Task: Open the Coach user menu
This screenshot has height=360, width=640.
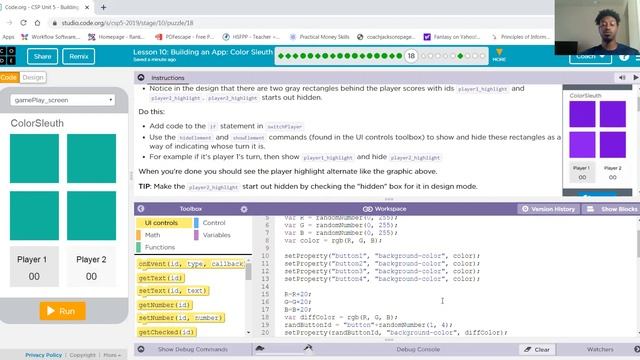Action: tap(590, 57)
